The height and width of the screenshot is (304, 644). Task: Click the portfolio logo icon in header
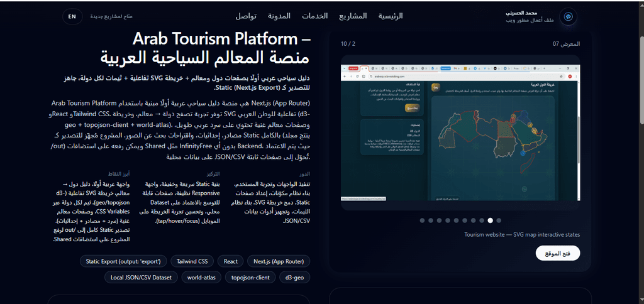click(569, 16)
